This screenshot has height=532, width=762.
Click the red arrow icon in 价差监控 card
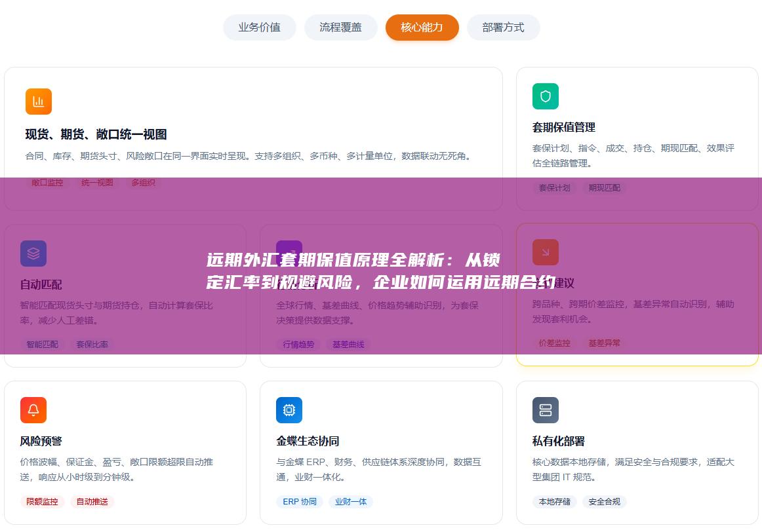tap(545, 252)
